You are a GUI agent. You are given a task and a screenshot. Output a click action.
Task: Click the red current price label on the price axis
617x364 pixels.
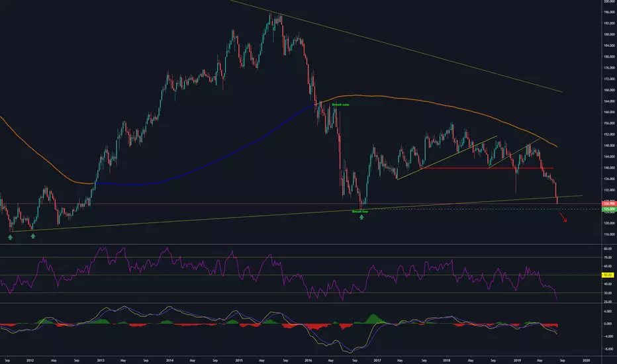609,204
